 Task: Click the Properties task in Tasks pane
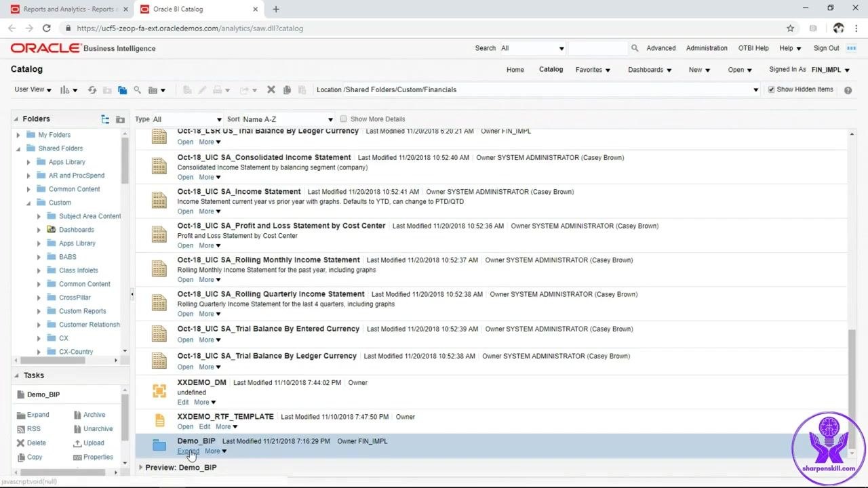click(93, 457)
